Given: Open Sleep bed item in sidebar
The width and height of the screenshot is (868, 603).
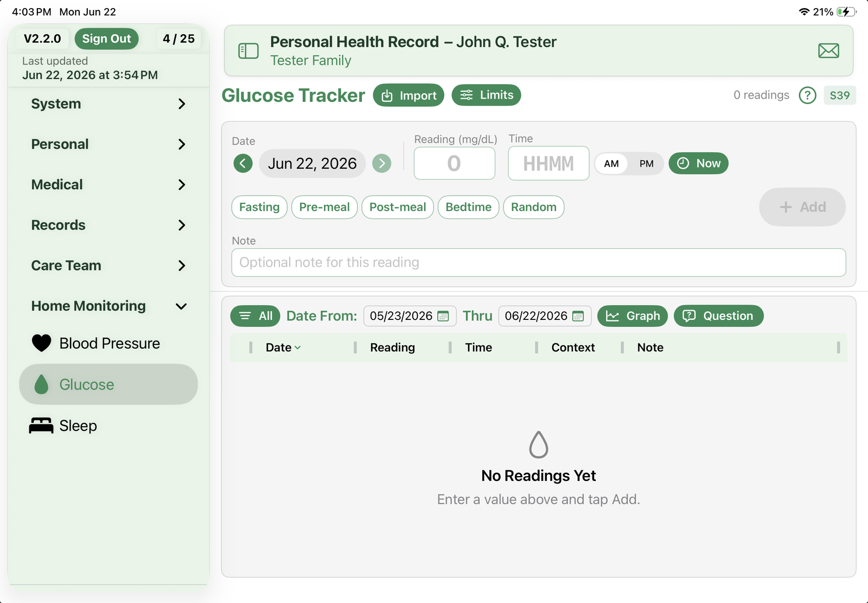Looking at the screenshot, I should 108,426.
